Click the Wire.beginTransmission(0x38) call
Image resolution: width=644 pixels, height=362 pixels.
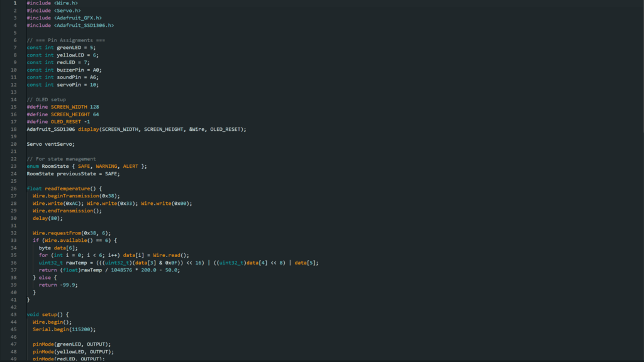tap(76, 196)
